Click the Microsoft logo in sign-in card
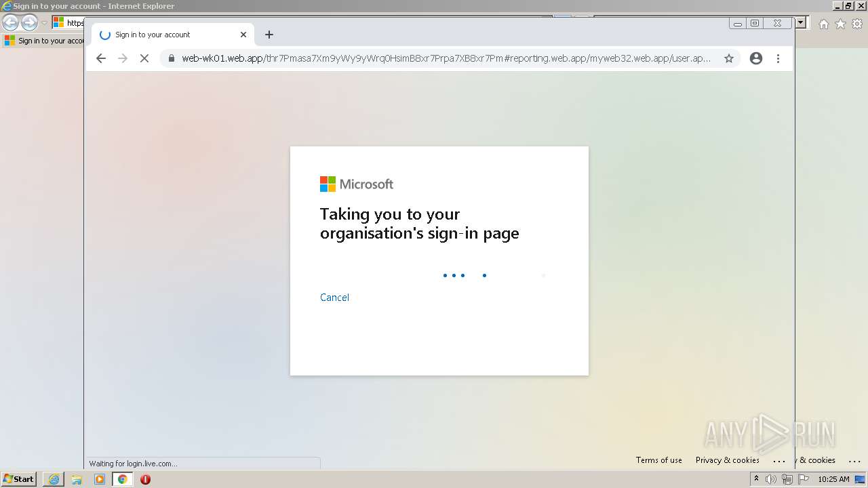This screenshot has width=868, height=488. click(x=357, y=184)
